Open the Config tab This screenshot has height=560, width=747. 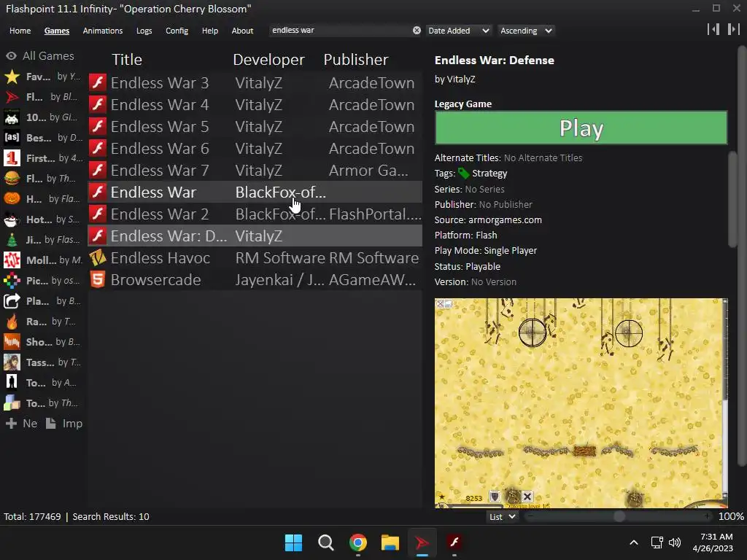tap(177, 31)
